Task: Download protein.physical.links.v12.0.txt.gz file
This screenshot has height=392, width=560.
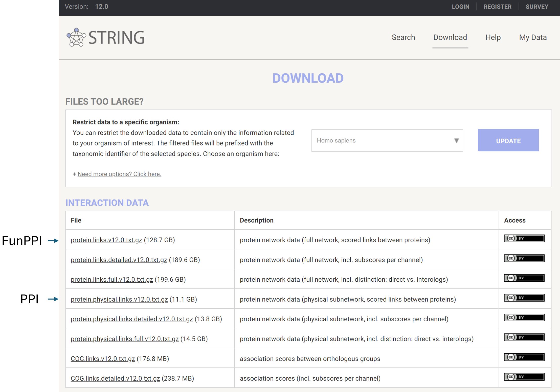Action: (x=119, y=299)
